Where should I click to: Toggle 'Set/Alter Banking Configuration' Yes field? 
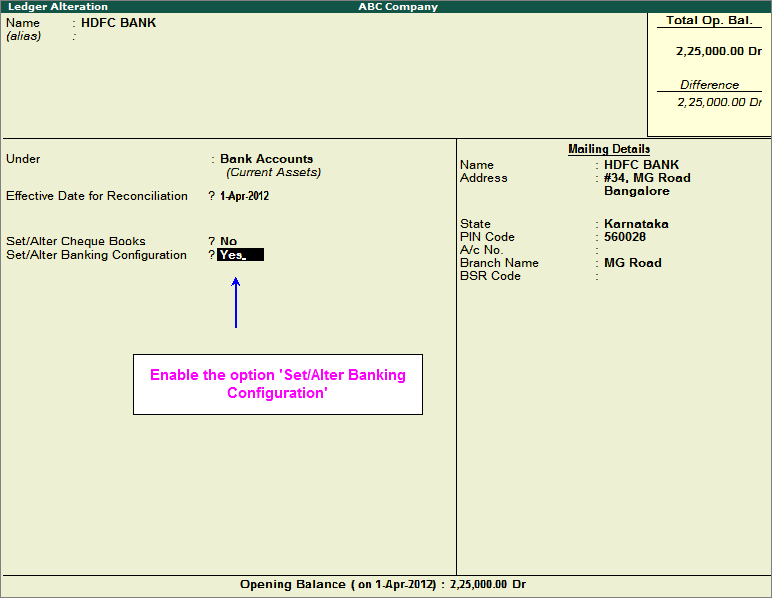pyautogui.click(x=241, y=255)
